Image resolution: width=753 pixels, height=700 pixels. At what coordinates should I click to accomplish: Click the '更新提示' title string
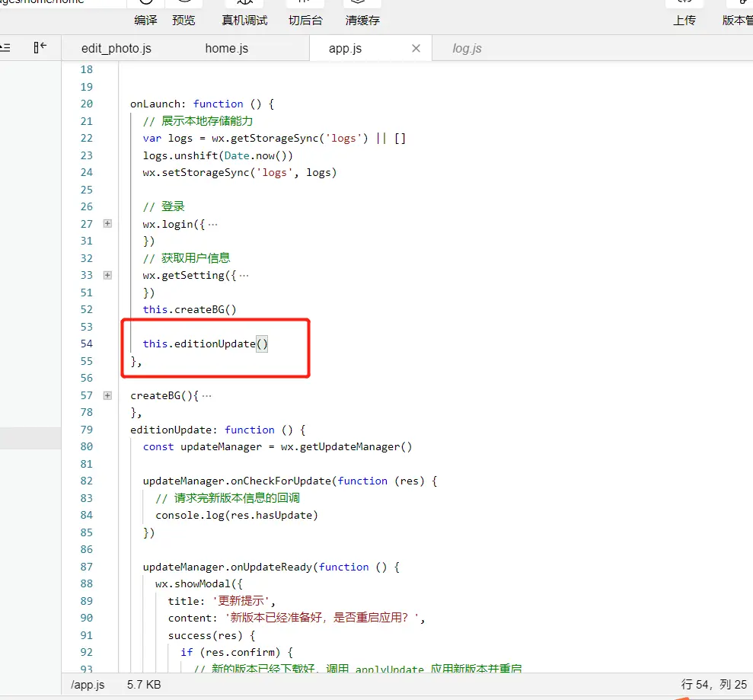coord(241,600)
